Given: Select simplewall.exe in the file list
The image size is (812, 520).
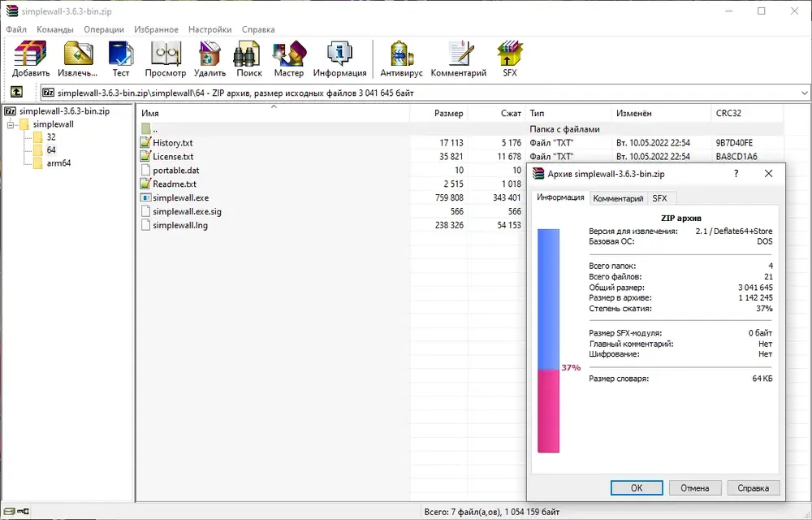Looking at the screenshot, I should [181, 198].
